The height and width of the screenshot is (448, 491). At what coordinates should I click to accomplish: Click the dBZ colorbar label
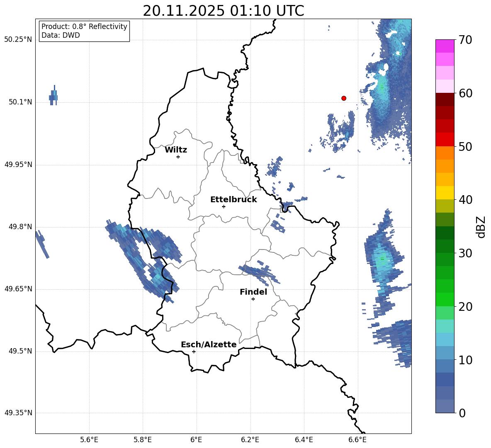pos(481,227)
